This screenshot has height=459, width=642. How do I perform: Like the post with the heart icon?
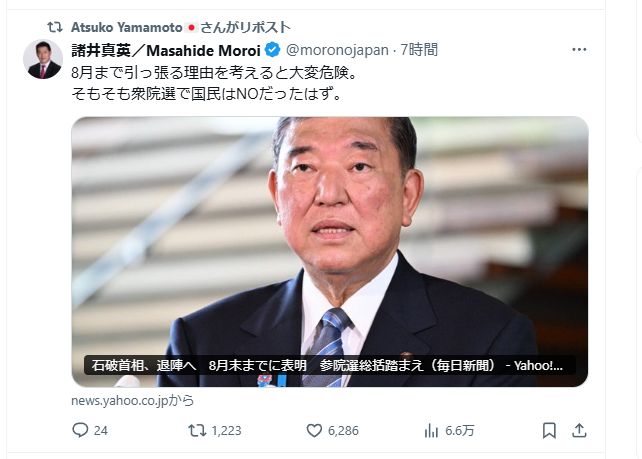(x=314, y=430)
